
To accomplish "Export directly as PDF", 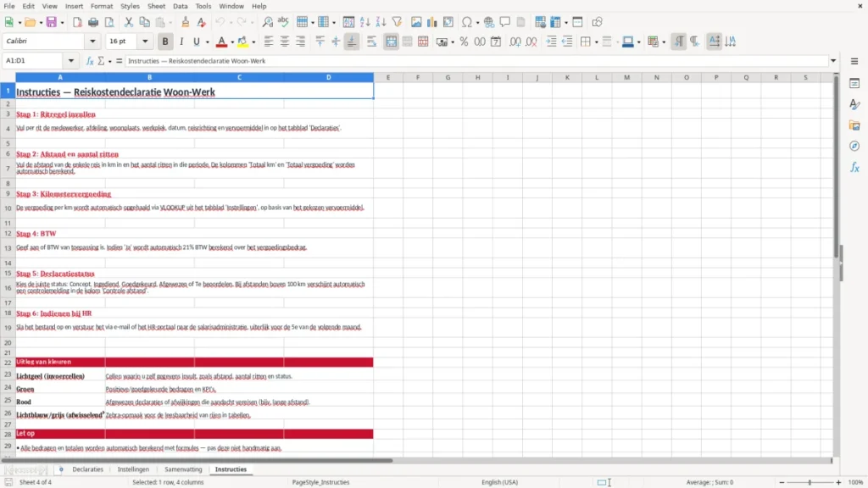I will tap(77, 22).
